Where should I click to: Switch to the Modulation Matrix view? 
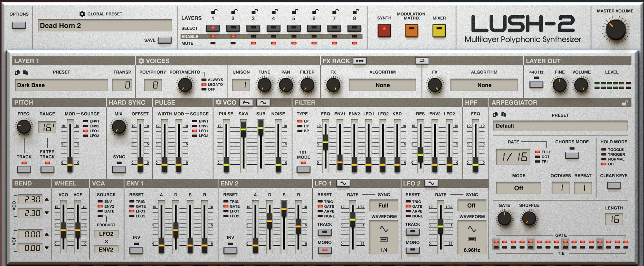pos(411,31)
